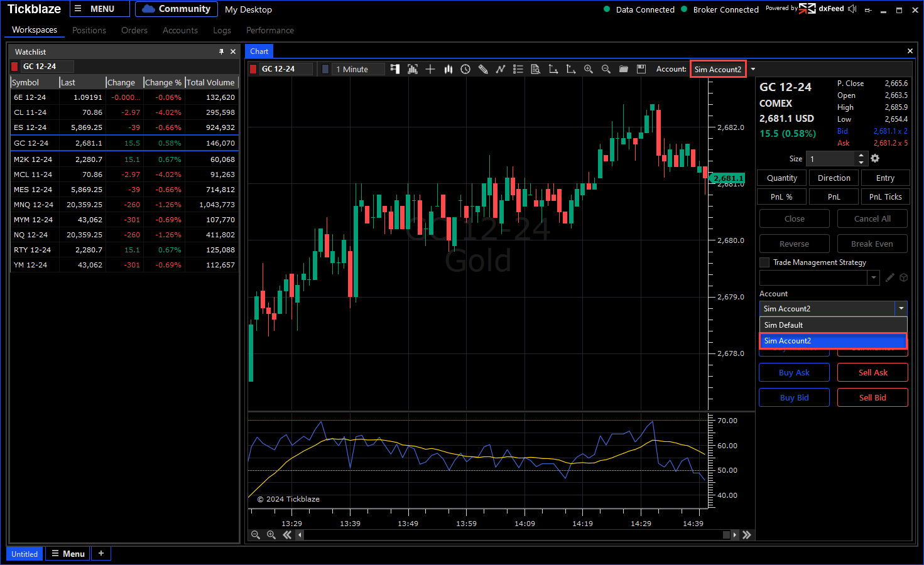Viewport: 924px width, 565px height.
Task: Open chart template folder icon
Action: [624, 69]
